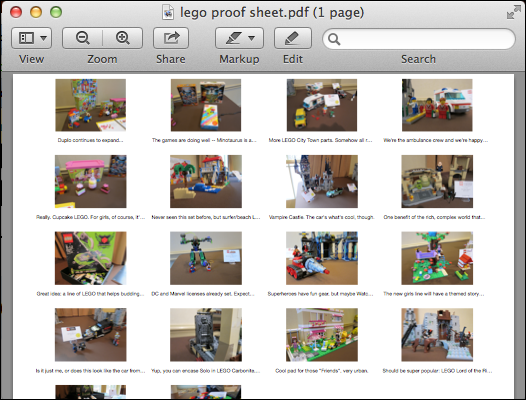Select the Markup highlighter icon
This screenshot has height=400, width=526.
[233, 38]
